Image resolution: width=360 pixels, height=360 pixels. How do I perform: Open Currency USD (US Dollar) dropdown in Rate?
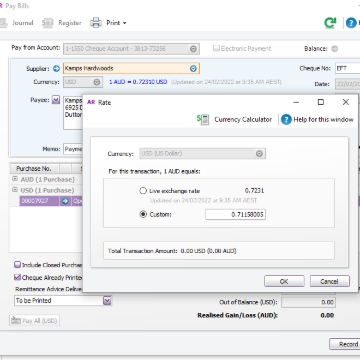click(x=259, y=154)
